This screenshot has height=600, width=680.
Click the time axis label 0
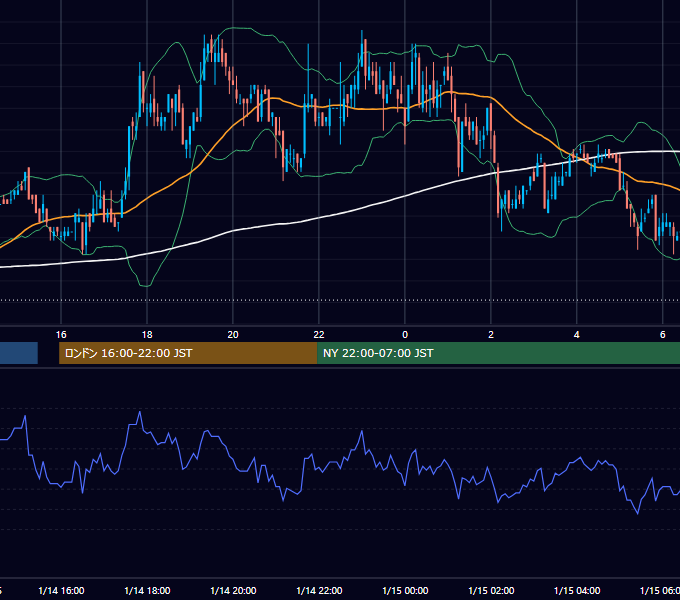(405, 334)
